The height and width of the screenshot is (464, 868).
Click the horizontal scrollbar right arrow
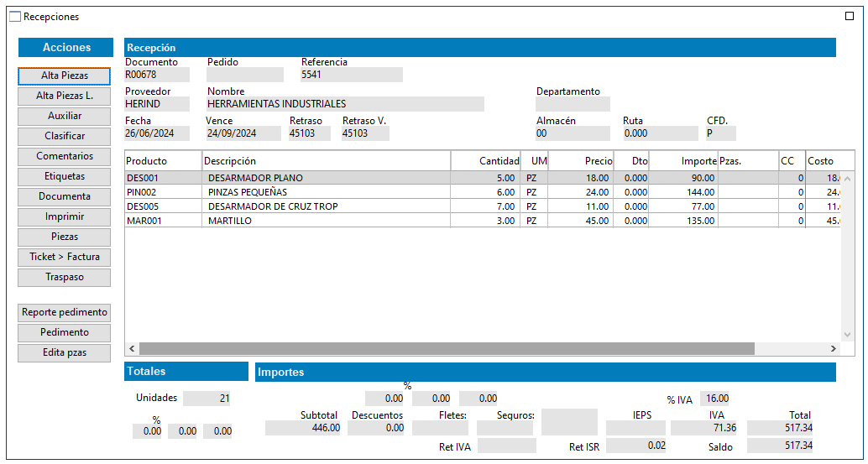(x=833, y=348)
